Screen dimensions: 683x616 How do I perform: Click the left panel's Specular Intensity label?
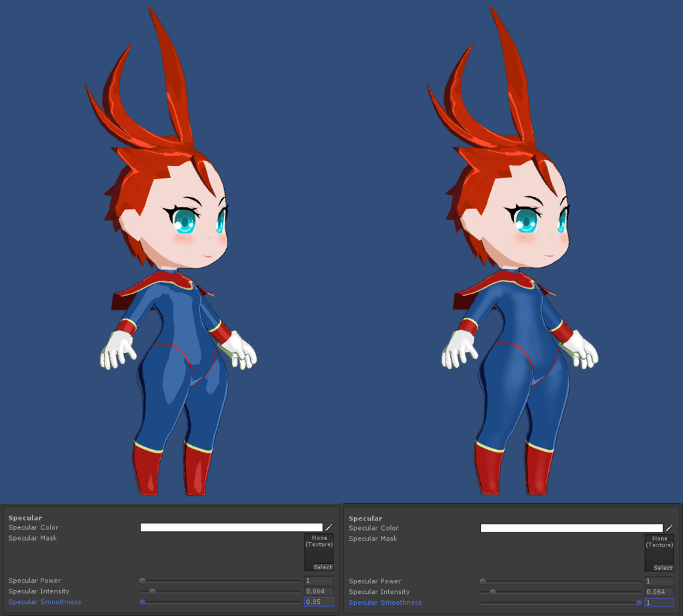click(x=39, y=591)
